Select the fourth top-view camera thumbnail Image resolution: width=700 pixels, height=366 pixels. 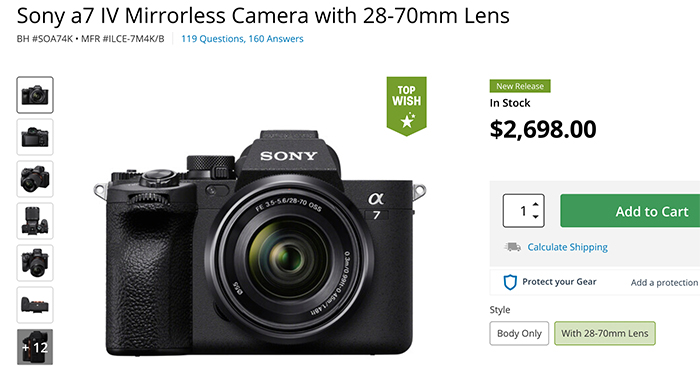[35, 221]
